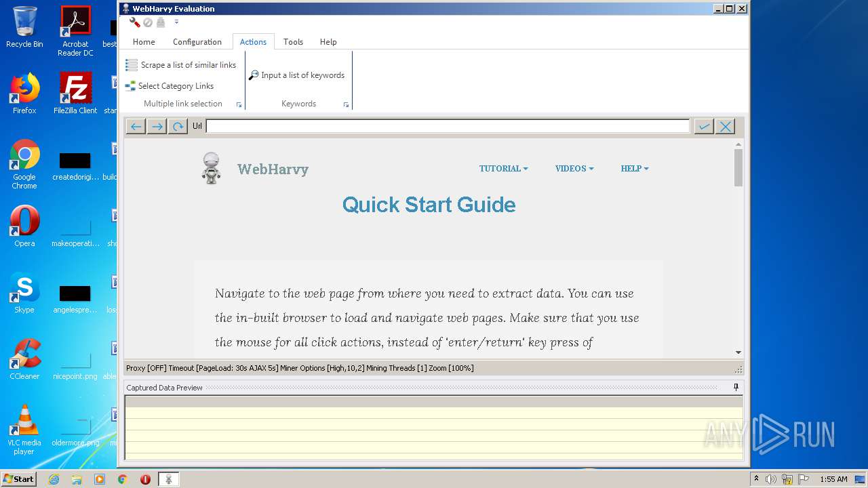
Task: Expand the TUTORIAL dropdown menu
Action: 503,169
